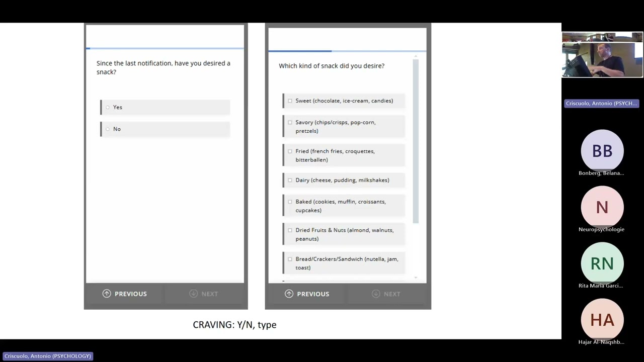Screen dimensions: 644x362
Task: Click the Neuropsychologie name label
Action: coord(601,229)
